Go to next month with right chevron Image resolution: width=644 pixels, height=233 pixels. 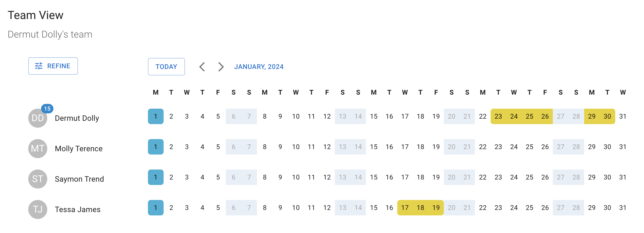(x=221, y=67)
